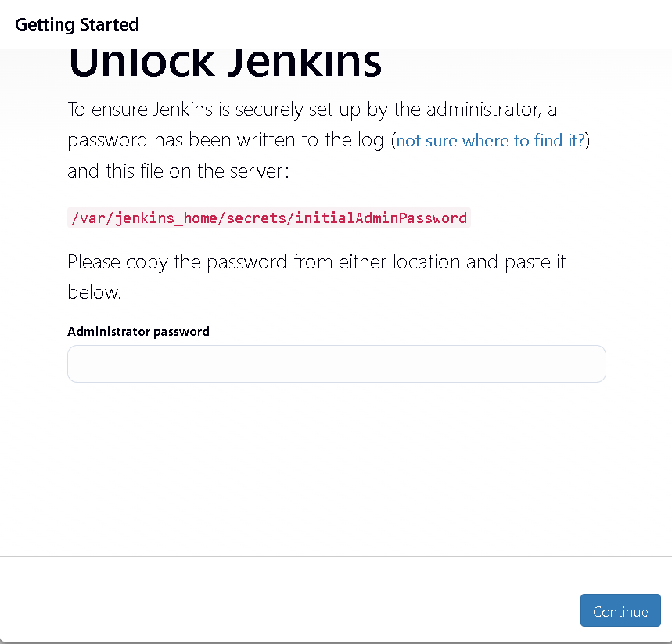Click the "Getting Started" header title
Screen dimensions: 672x644
pos(77,24)
